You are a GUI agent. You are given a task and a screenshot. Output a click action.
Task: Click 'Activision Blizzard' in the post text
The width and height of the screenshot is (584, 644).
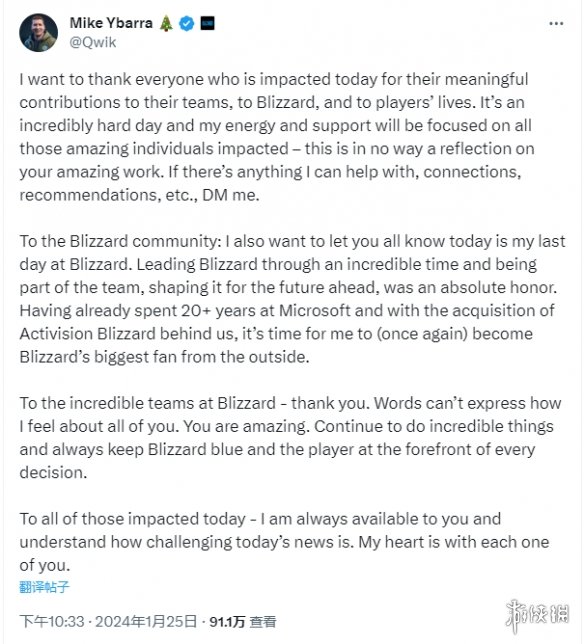point(87,334)
